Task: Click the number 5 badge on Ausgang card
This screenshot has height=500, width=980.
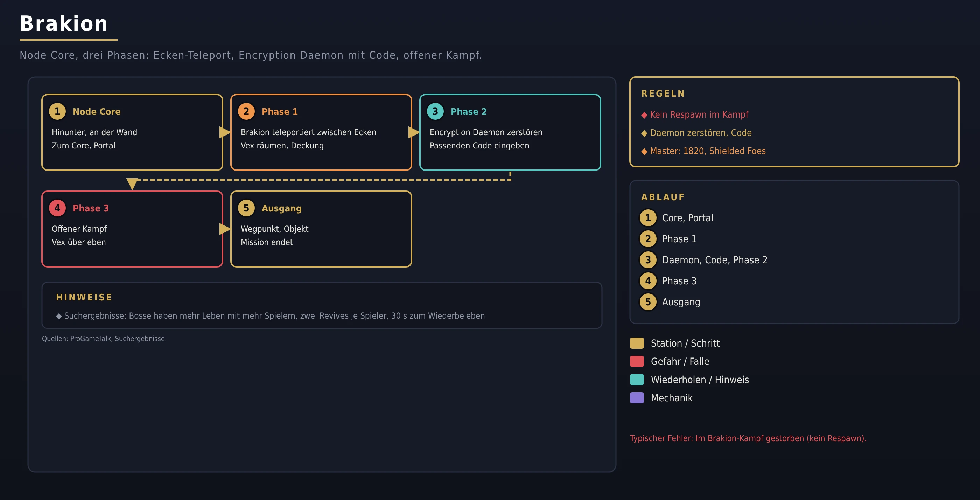Action: click(x=246, y=208)
